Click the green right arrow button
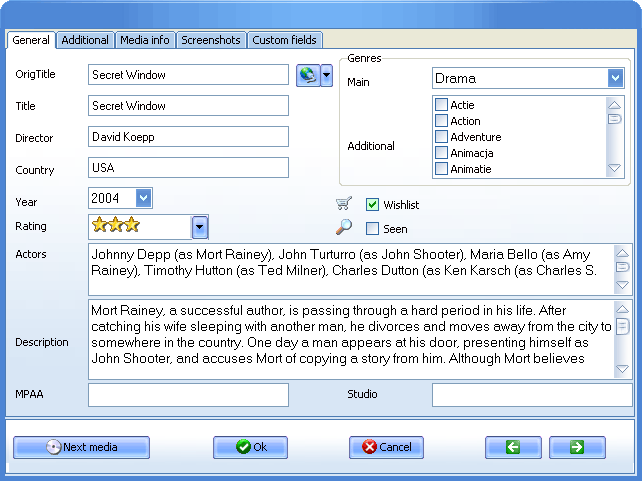Viewport: 642px width, 481px height. (577, 447)
